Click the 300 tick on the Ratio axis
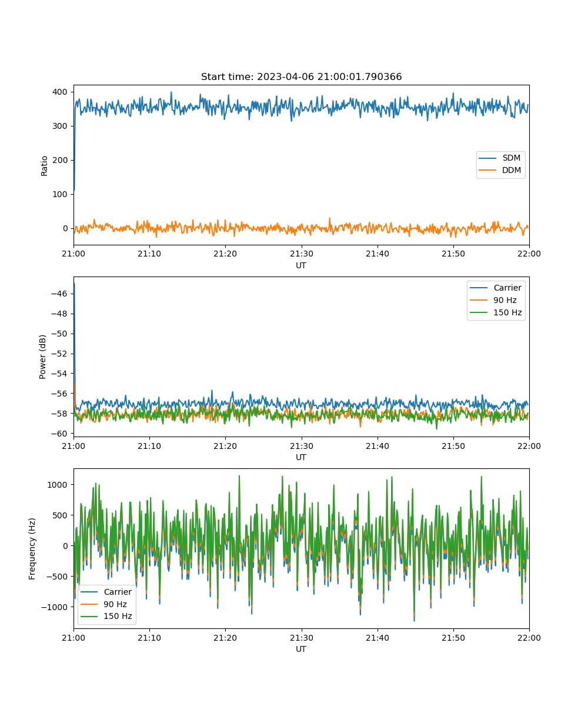Screen dimensions: 588x706 point(61,126)
